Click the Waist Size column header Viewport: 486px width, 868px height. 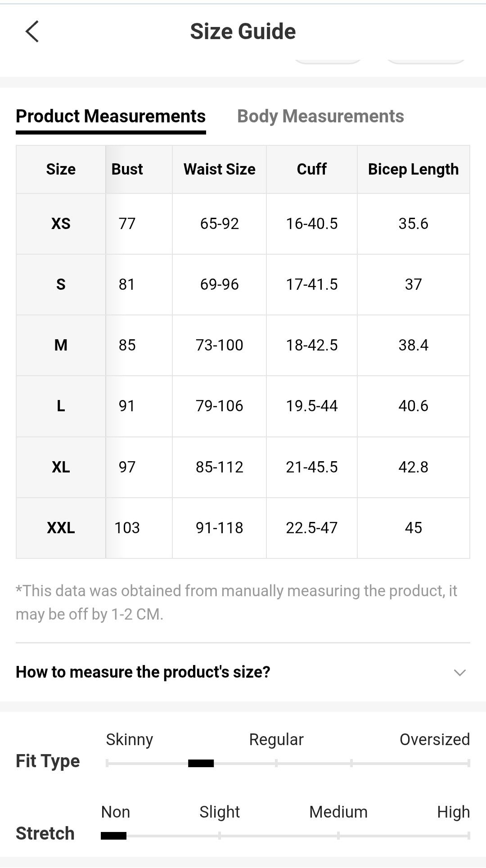(219, 169)
